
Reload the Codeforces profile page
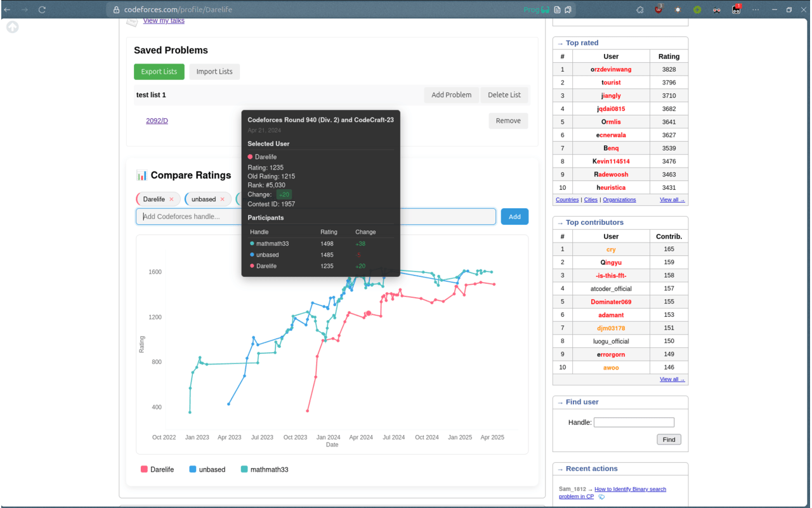pyautogui.click(x=42, y=10)
